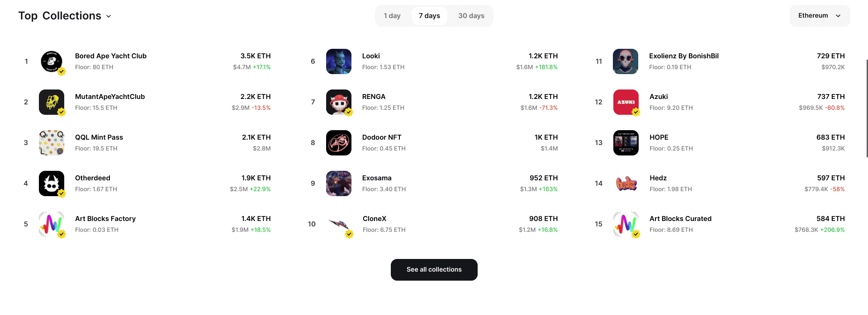The image size is (868, 315).
Task: Click the See all collections button
Action: (x=434, y=269)
